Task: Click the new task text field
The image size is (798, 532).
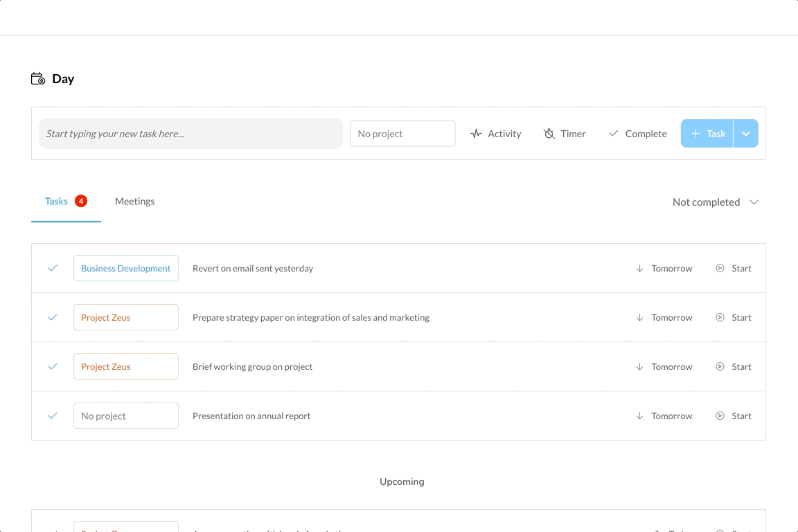Action: pyautogui.click(x=191, y=134)
